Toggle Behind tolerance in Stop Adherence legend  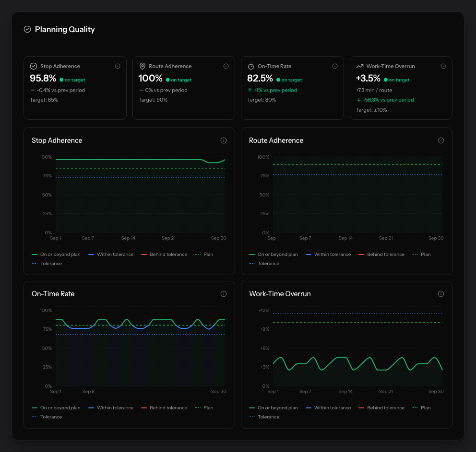164,255
